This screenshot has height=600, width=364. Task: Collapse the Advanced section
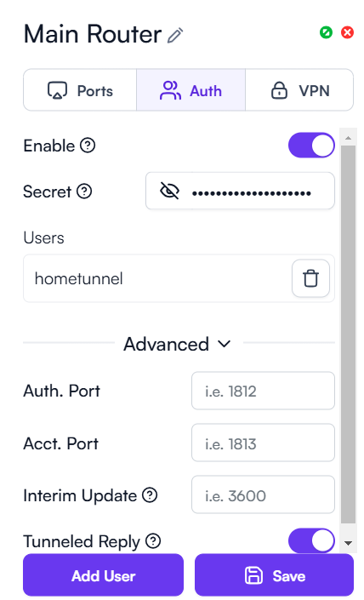click(x=178, y=344)
